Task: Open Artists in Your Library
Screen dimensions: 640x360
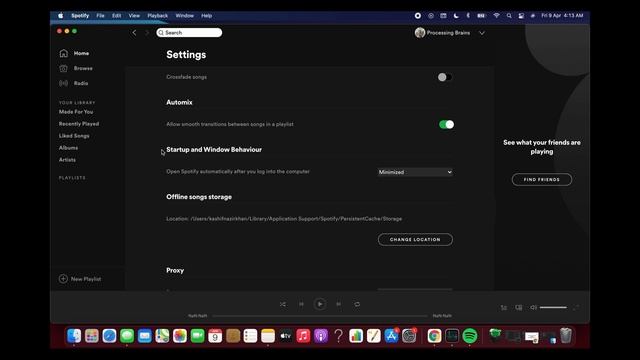Action: 67,160
